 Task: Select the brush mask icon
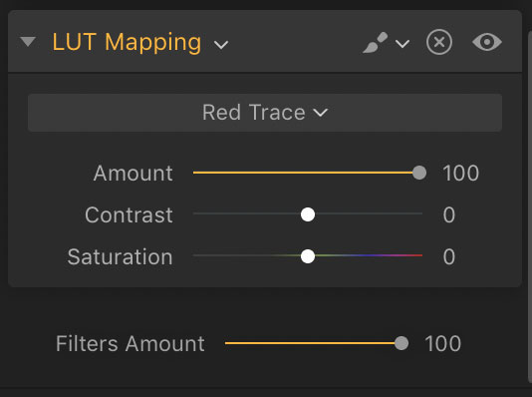point(376,43)
